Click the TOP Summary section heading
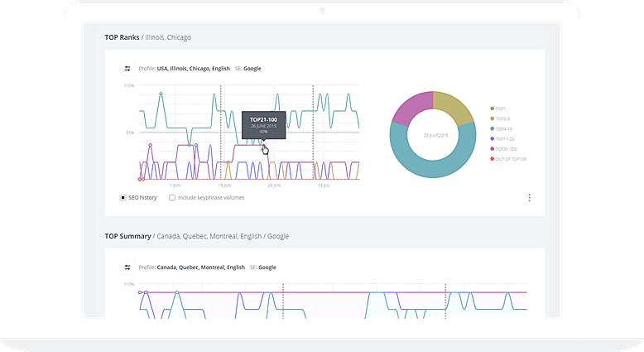This screenshot has height=352, width=644. [x=127, y=236]
